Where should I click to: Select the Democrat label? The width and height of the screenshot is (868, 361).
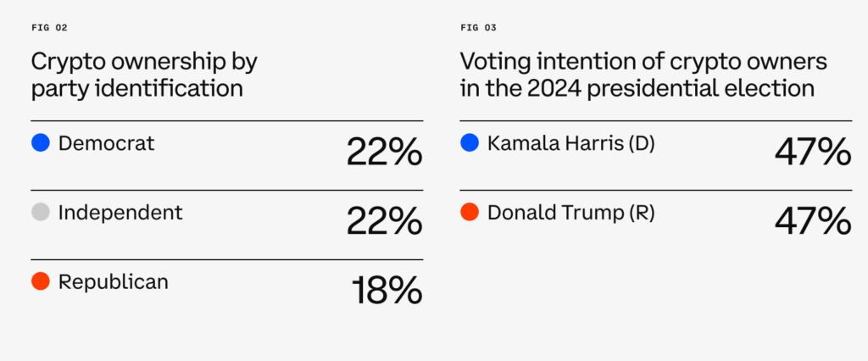[x=106, y=143]
